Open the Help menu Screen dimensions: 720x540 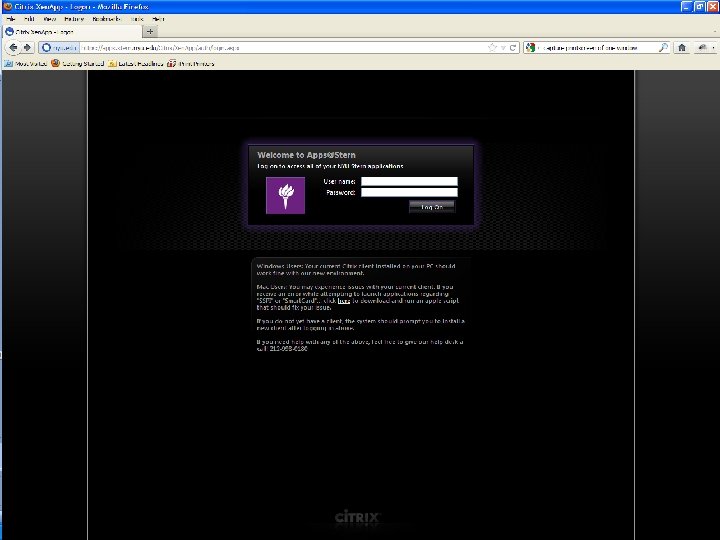point(158,19)
